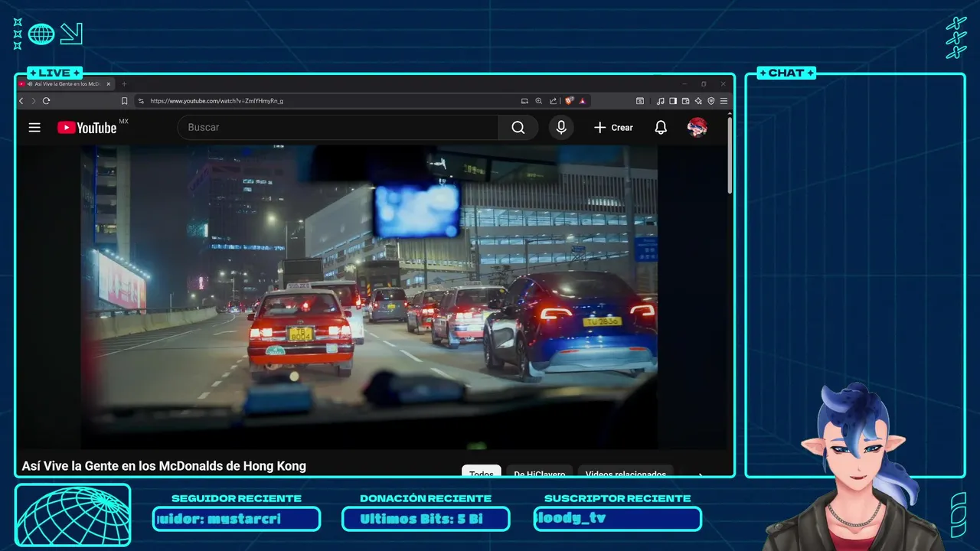Click the 'Ultimos Bits' donation field
This screenshot has height=551, width=980.
pyautogui.click(x=426, y=519)
